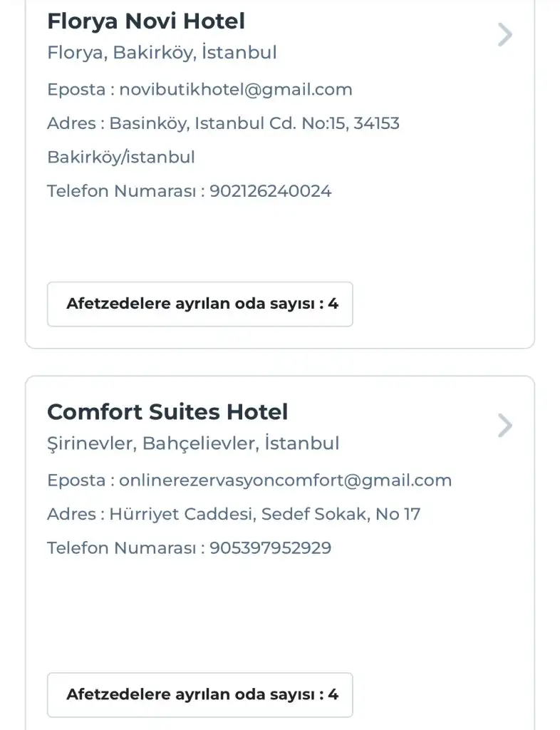Expand Florya Novi Hotel chevron arrow
This screenshot has height=730, width=560.
(x=504, y=35)
